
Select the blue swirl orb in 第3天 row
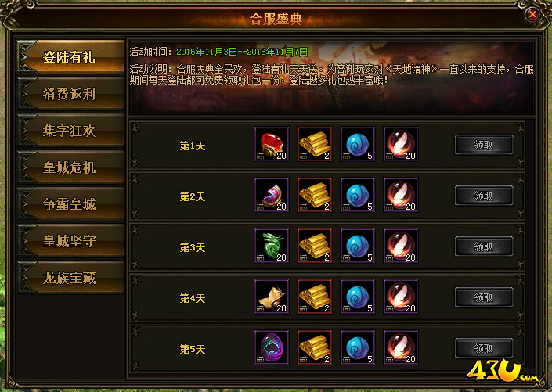[358, 246]
